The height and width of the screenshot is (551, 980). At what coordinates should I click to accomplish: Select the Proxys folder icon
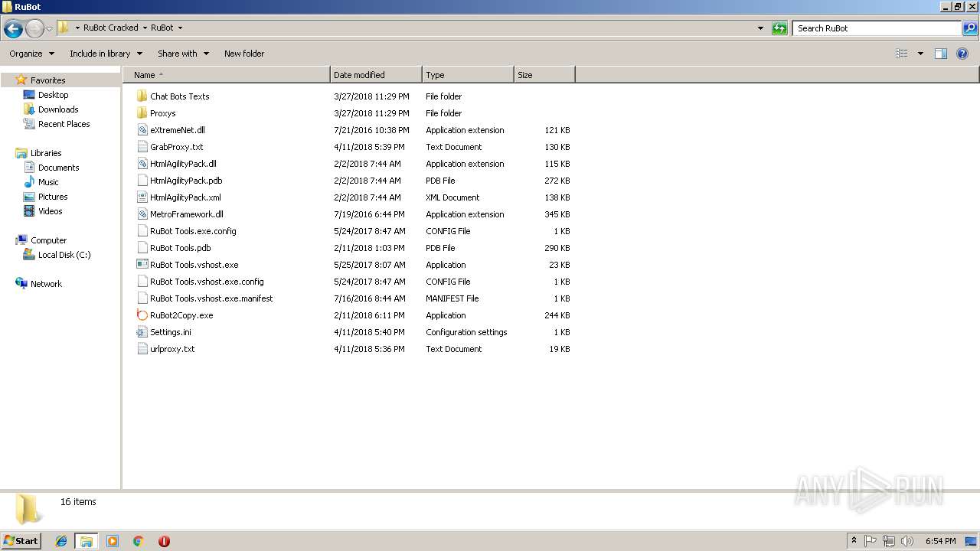(142, 113)
